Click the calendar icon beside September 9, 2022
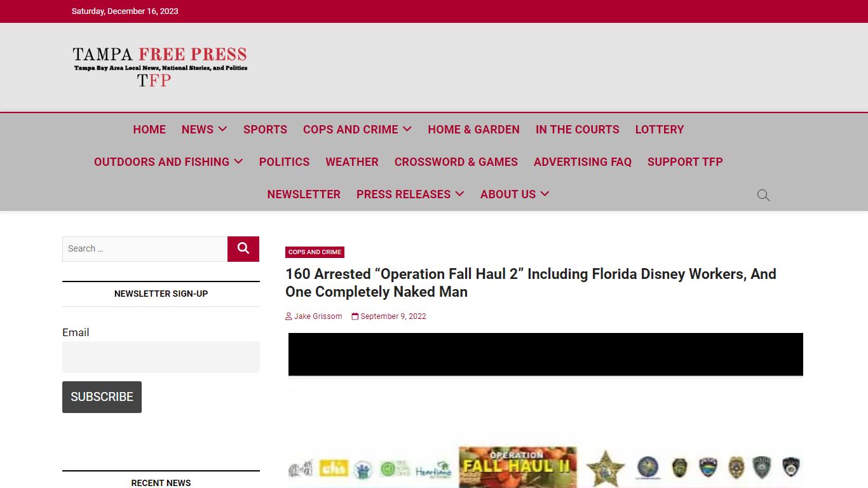Image resolution: width=868 pixels, height=488 pixels. [355, 316]
